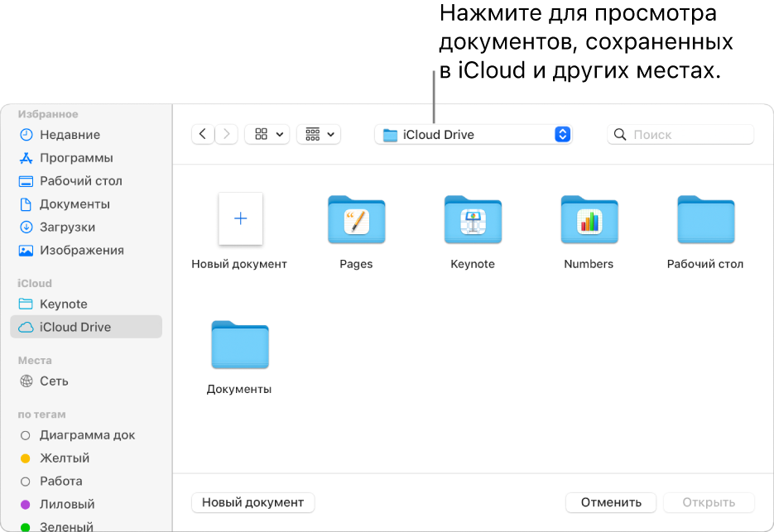
Task: Open the icon view mode dropdown
Action: [267, 134]
